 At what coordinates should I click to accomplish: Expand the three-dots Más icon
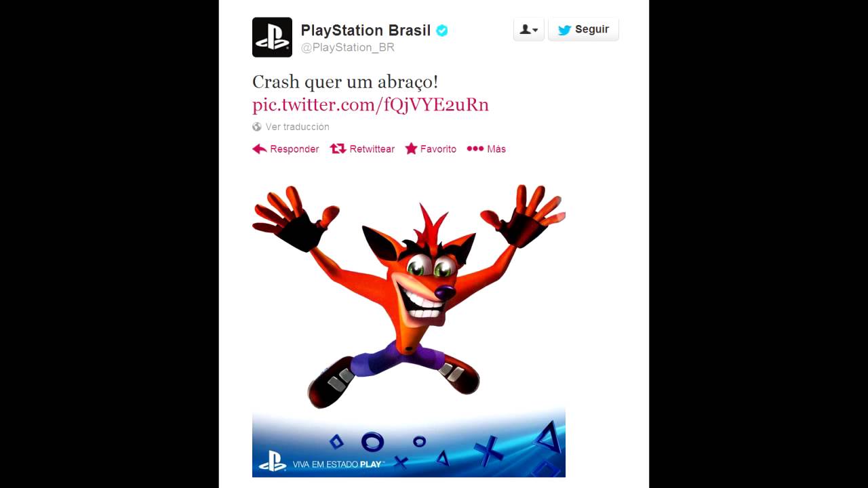click(475, 149)
